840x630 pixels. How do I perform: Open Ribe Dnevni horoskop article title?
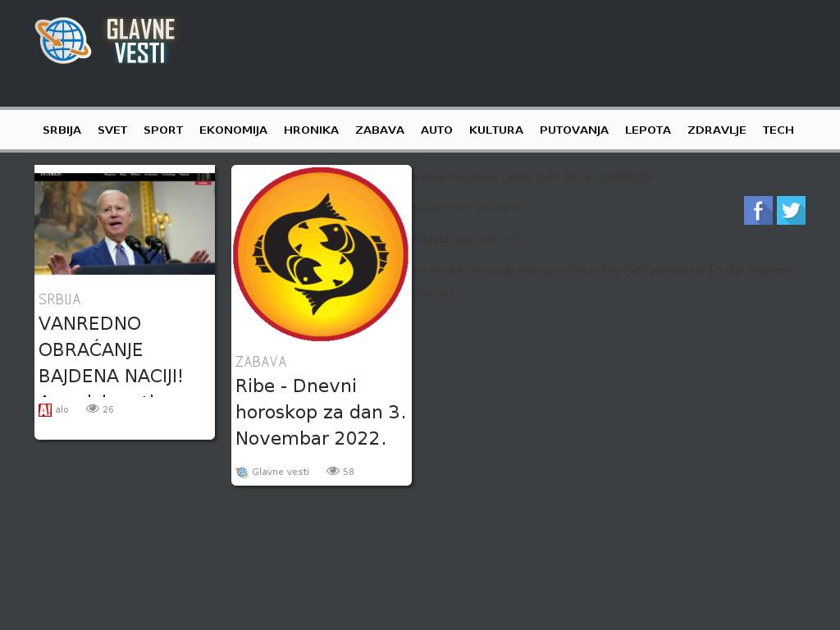point(321,412)
